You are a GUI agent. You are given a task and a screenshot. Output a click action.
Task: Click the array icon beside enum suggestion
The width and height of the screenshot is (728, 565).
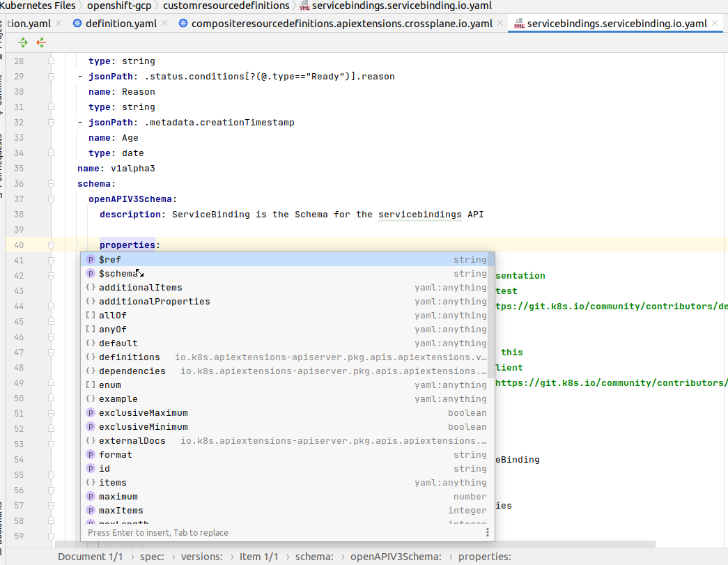pos(90,385)
